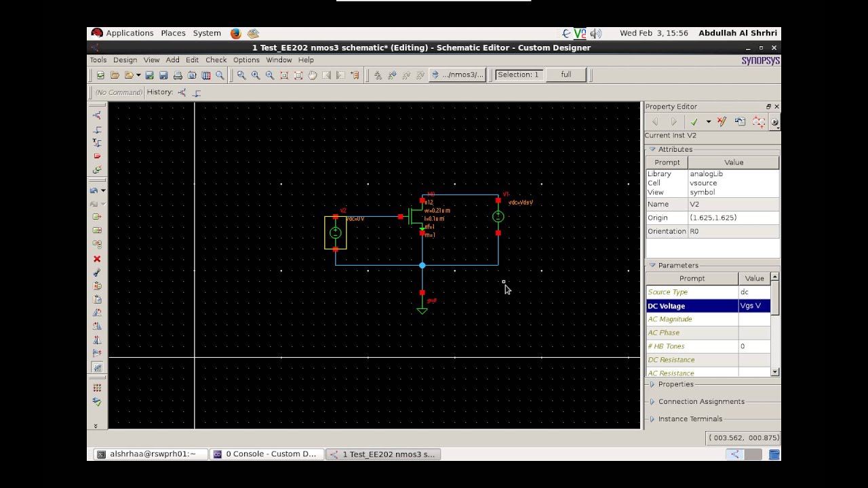Click the Parameters table scrollbar down arrow
Viewport: 868px width, 488px height.
pos(775,372)
